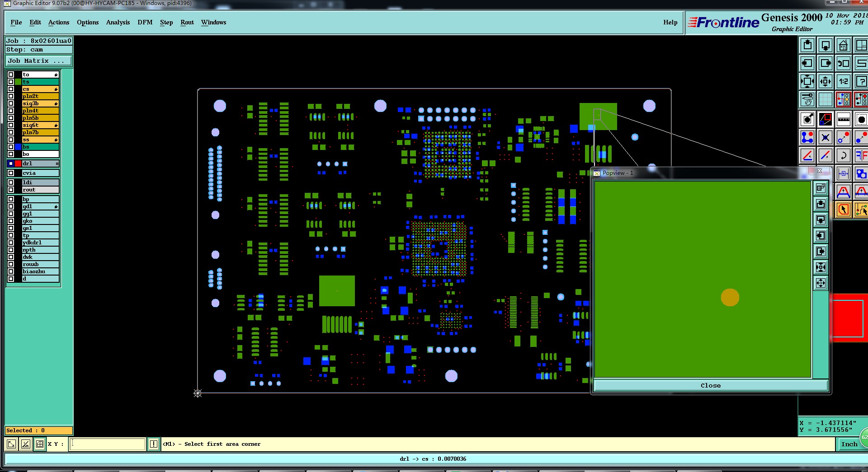Select the rotate arrow tool icon

[843, 155]
